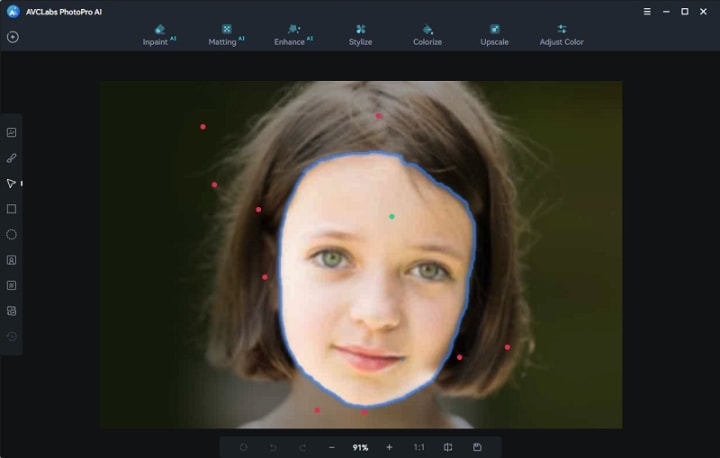Undo the last action
The image size is (720, 458).
(273, 447)
